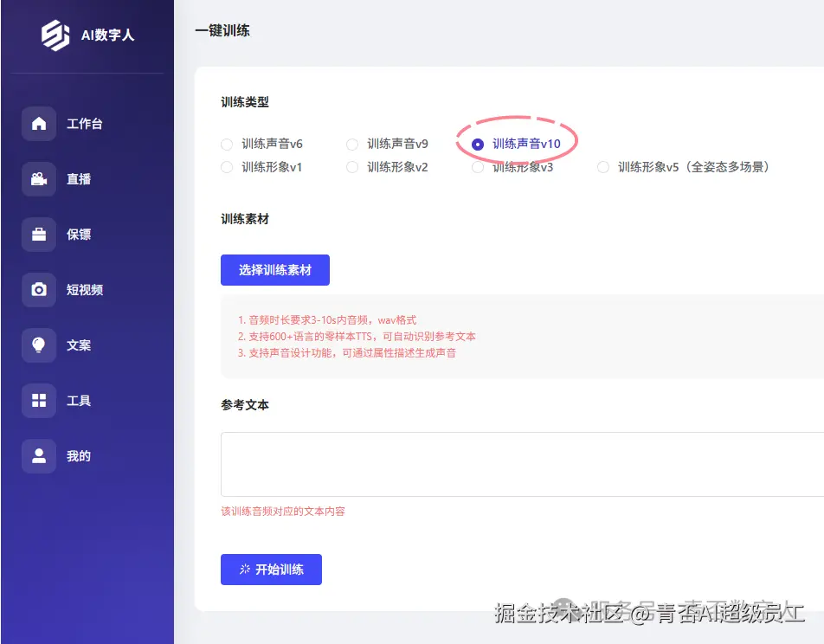Go to 工作台 menu label
Screen dimensions: 824x644
(x=85, y=124)
